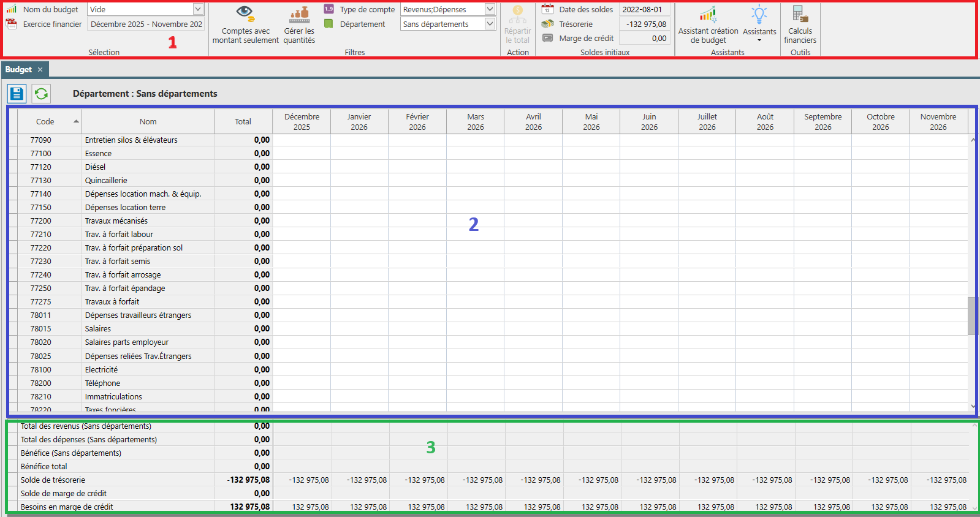
Task: Open the Calculs financiers tool
Action: pyautogui.click(x=800, y=26)
